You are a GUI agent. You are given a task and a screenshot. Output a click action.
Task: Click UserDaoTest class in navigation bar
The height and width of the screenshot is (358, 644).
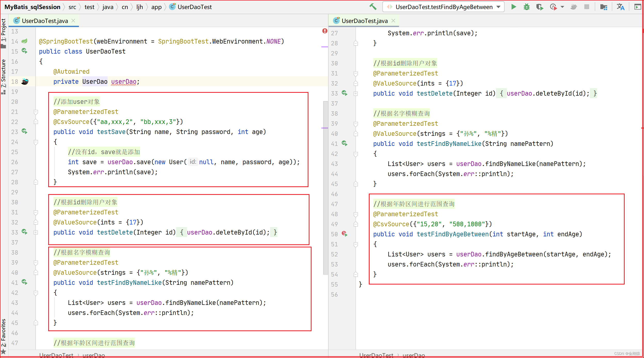tap(191, 7)
